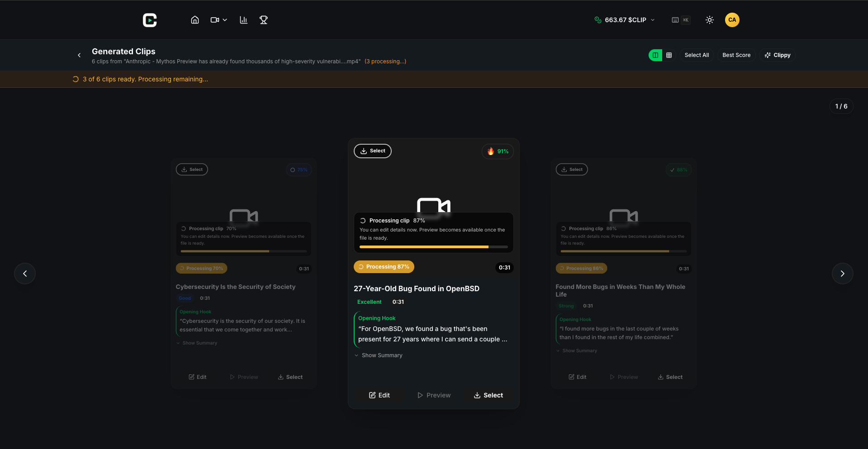
Task: Go to the Home icon
Action: (195, 20)
